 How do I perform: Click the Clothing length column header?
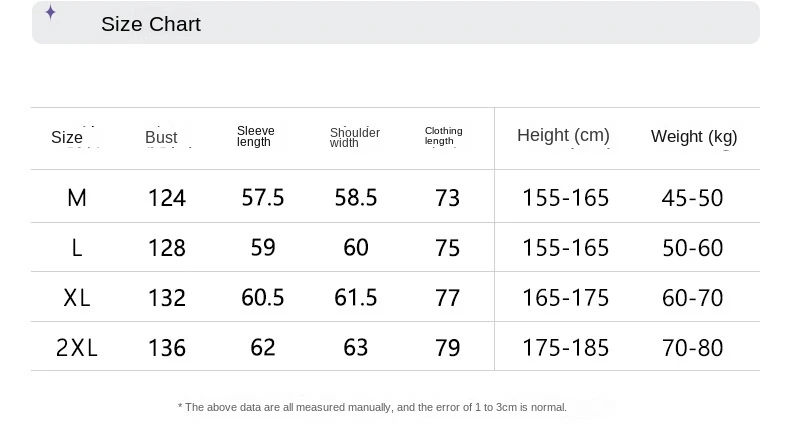coord(443,136)
